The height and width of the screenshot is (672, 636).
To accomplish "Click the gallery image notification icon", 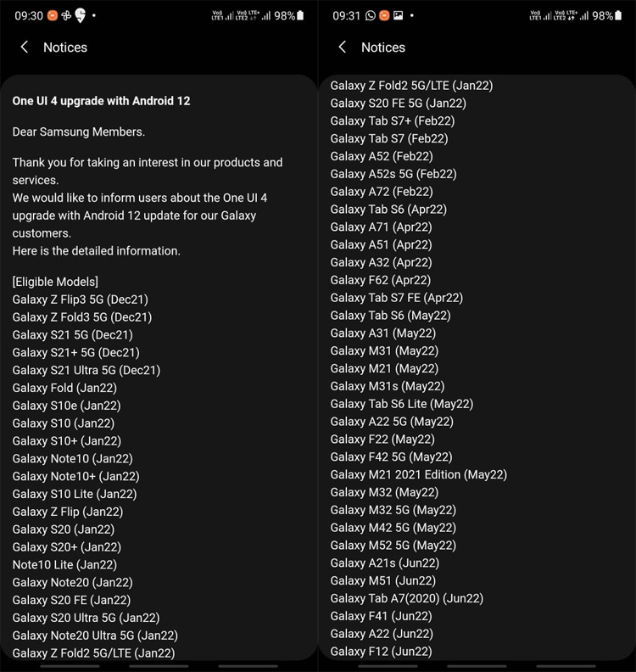I will click(x=398, y=16).
